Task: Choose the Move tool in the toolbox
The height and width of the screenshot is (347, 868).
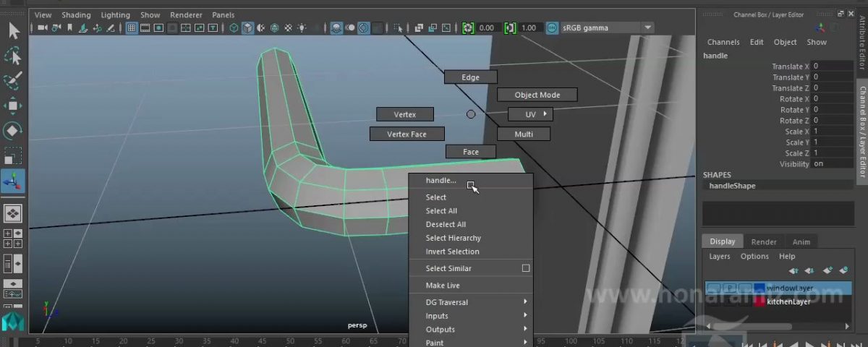Action: click(13, 106)
